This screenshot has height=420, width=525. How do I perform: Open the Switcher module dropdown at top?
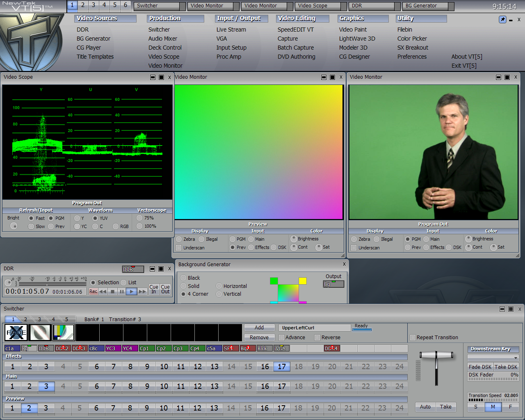[x=183, y=6]
